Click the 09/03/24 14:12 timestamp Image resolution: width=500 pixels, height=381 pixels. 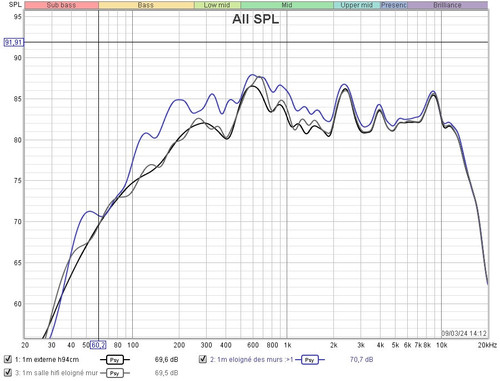pyautogui.click(x=464, y=333)
